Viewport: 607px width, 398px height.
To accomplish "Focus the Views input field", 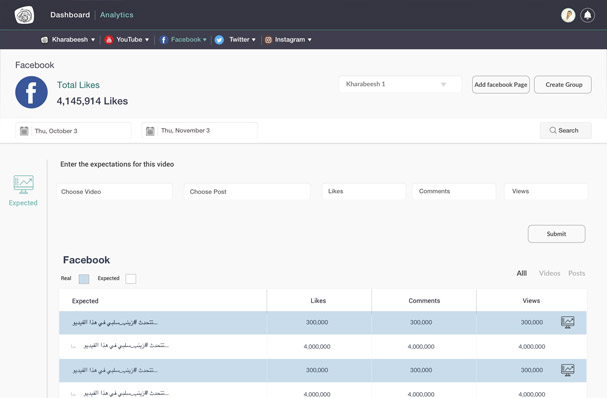I will point(546,191).
